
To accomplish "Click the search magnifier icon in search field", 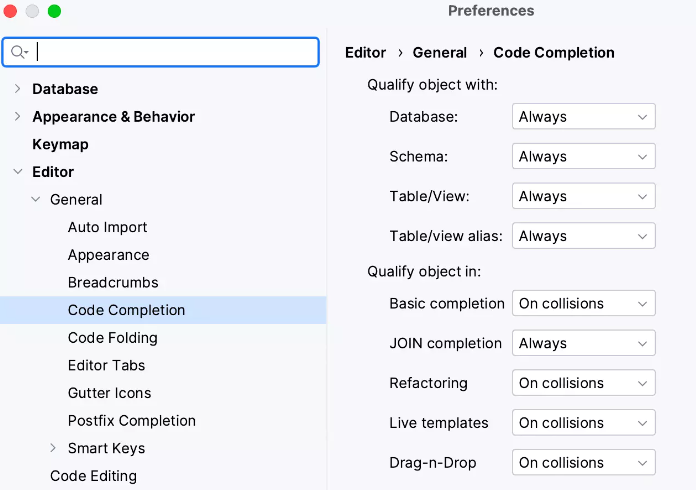I will [x=19, y=53].
